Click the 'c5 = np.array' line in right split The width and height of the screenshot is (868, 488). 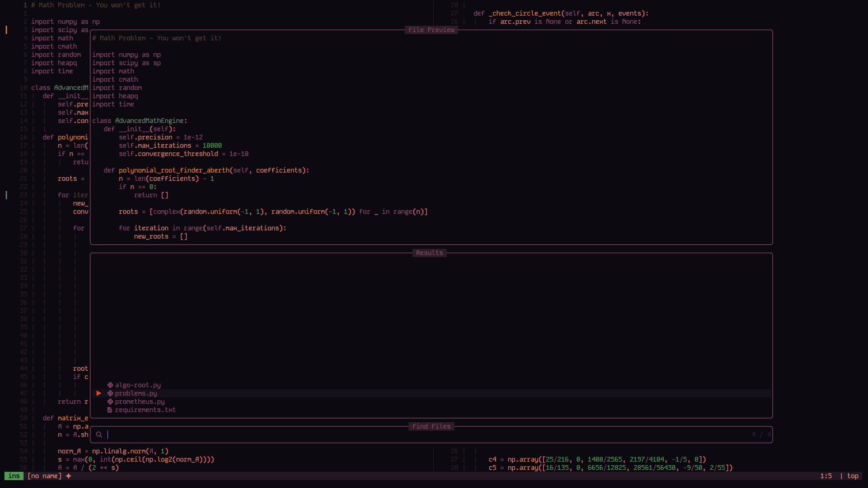pyautogui.click(x=611, y=468)
